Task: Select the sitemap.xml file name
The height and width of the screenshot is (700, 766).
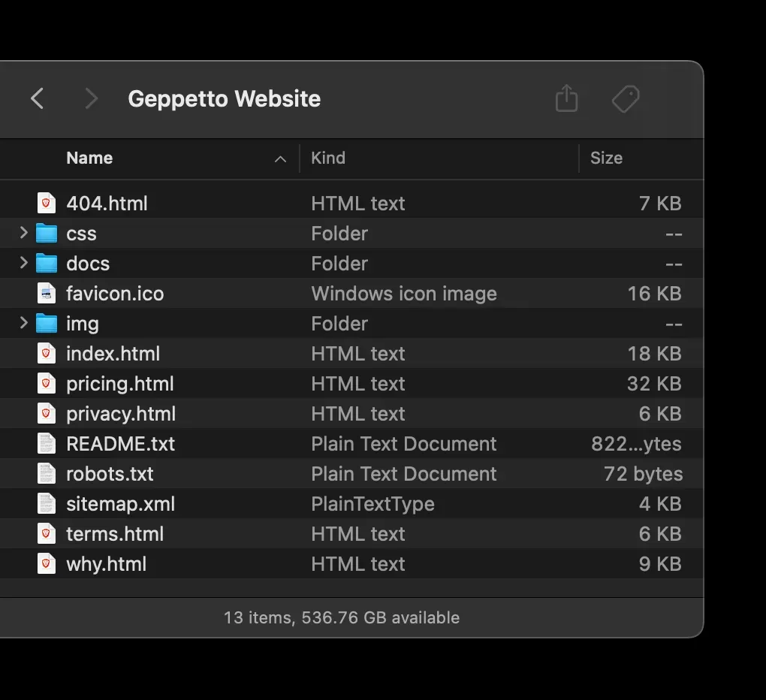Action: [x=120, y=504]
